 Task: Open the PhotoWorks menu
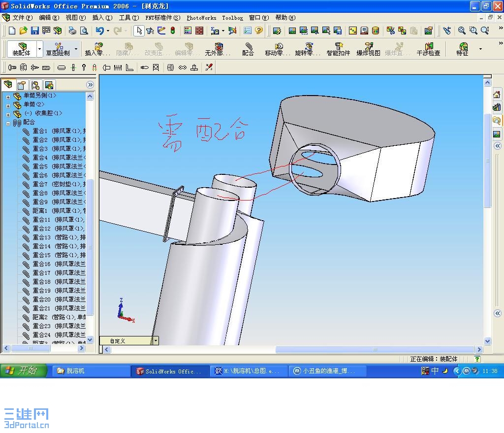(x=201, y=18)
